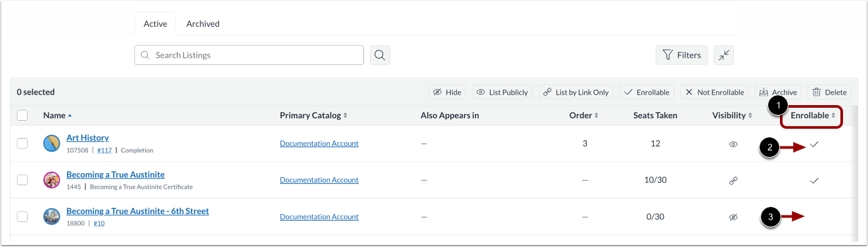
Task: Click the seats taken value 12
Action: click(x=655, y=143)
